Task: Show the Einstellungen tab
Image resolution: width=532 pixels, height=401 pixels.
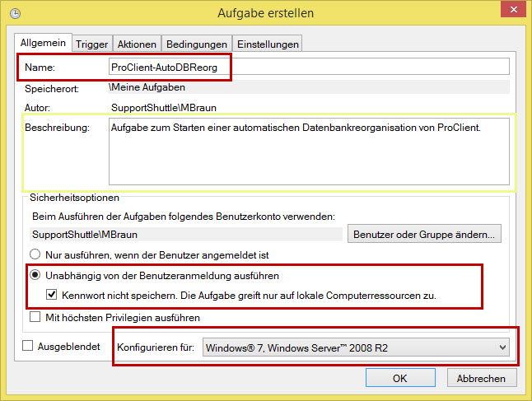Action: (x=267, y=43)
